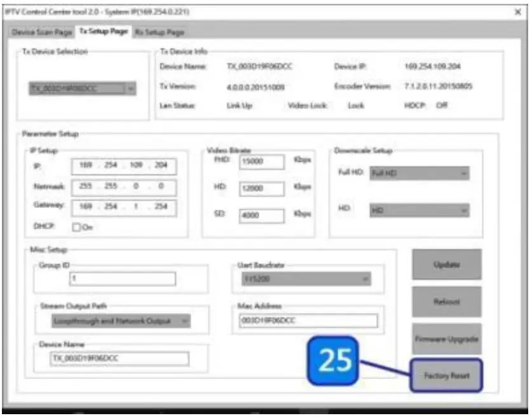Open the Rx Setup Page tab
This screenshot has height=418, width=532.
[160, 32]
